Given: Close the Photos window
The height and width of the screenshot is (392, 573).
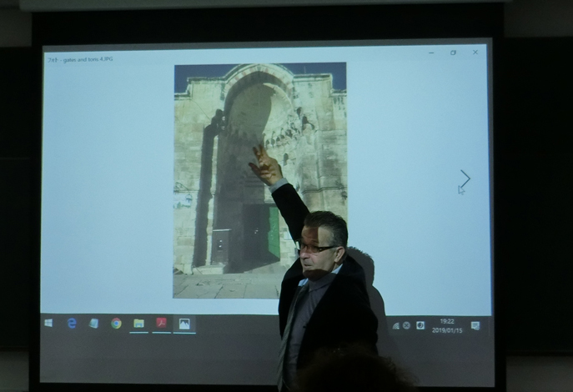Looking at the screenshot, I should pos(475,53).
